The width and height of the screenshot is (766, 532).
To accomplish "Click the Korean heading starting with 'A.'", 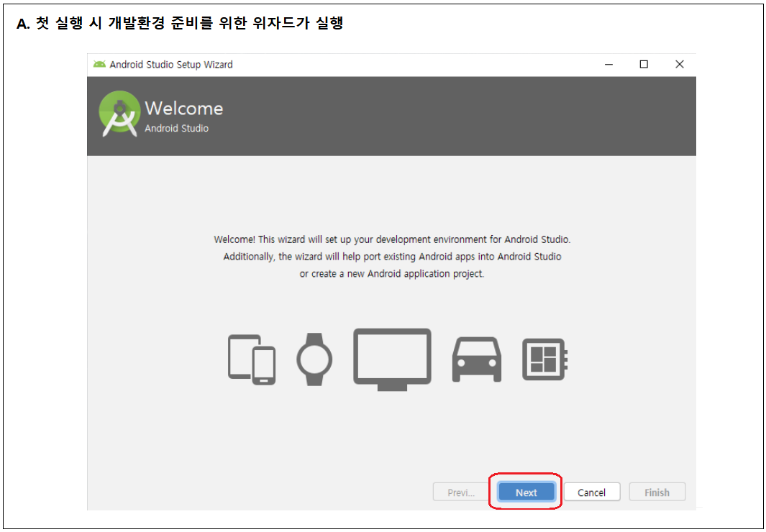I will [180, 24].
